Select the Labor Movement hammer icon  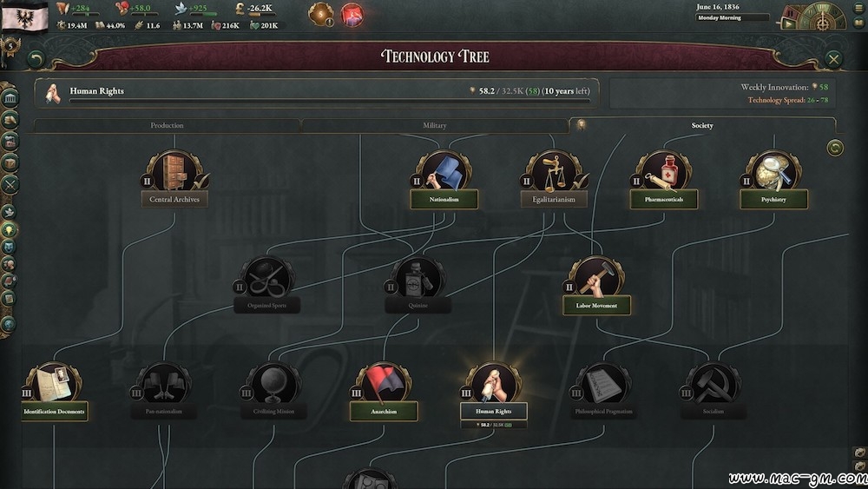(x=596, y=277)
